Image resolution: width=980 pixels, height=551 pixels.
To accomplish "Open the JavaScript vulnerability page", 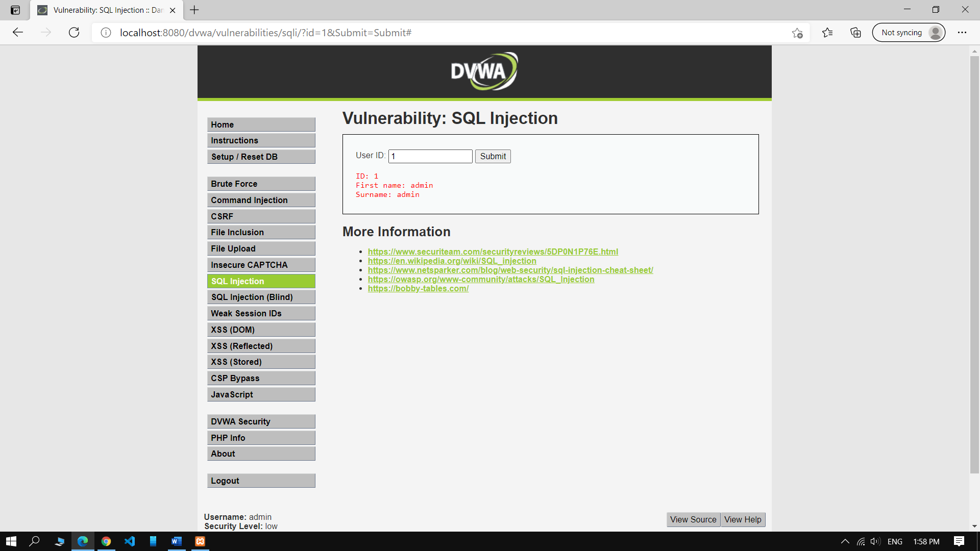I will coord(261,394).
